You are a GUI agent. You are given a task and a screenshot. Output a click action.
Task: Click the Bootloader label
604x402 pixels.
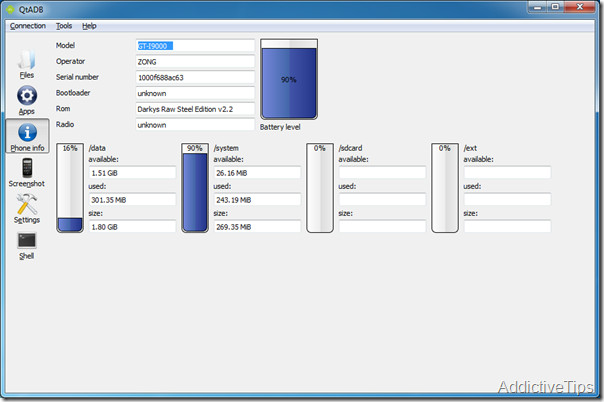coord(73,93)
